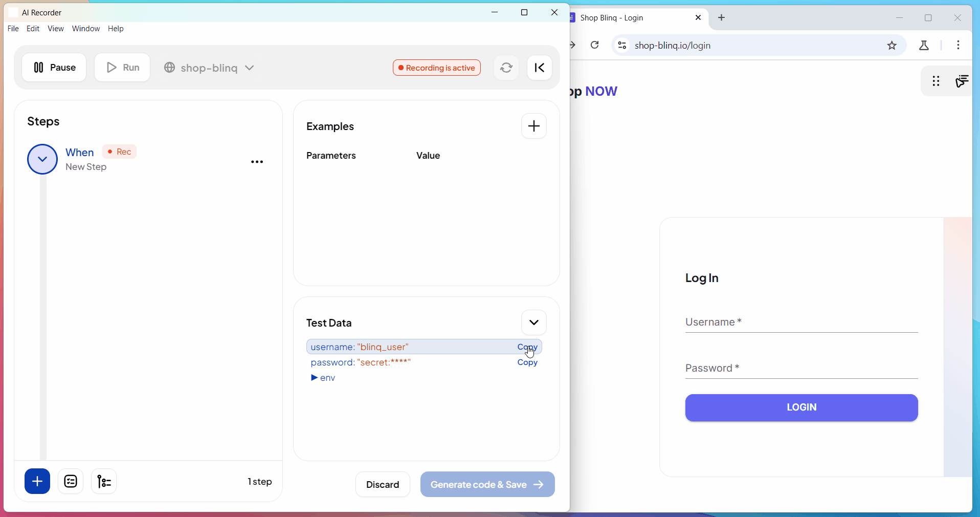Copy the password test data value
Image resolution: width=980 pixels, height=517 pixels.
(x=527, y=362)
